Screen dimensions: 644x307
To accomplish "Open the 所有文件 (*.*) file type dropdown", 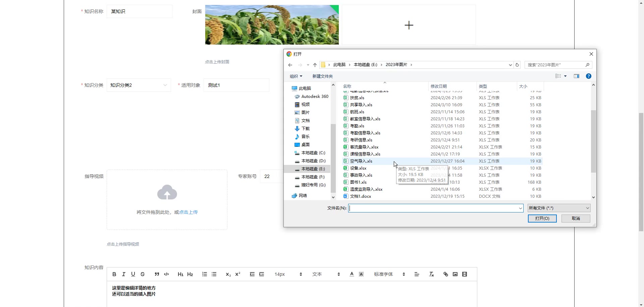I will [x=559, y=208].
